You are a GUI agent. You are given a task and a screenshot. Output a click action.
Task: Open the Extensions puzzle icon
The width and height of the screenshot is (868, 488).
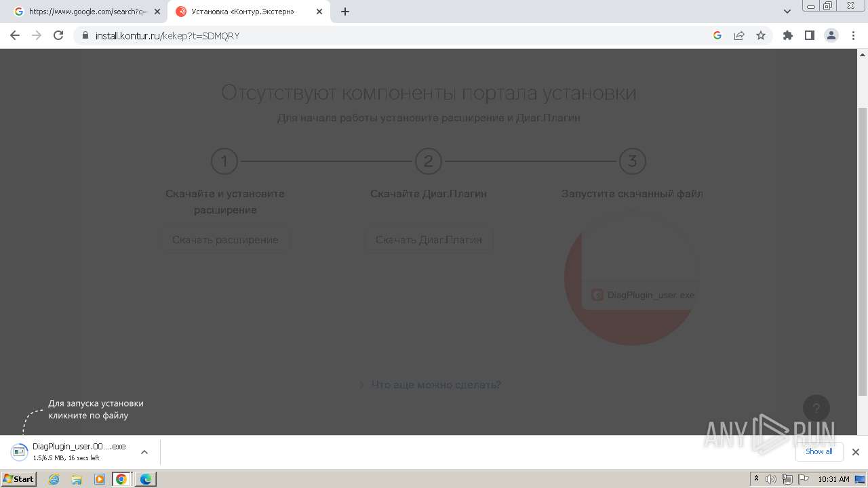pyautogui.click(x=788, y=35)
